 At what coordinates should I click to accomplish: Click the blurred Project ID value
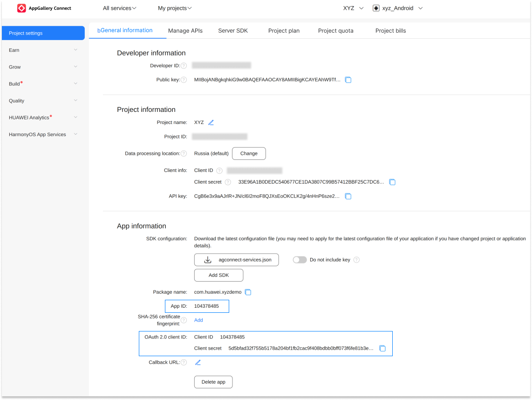220,137
